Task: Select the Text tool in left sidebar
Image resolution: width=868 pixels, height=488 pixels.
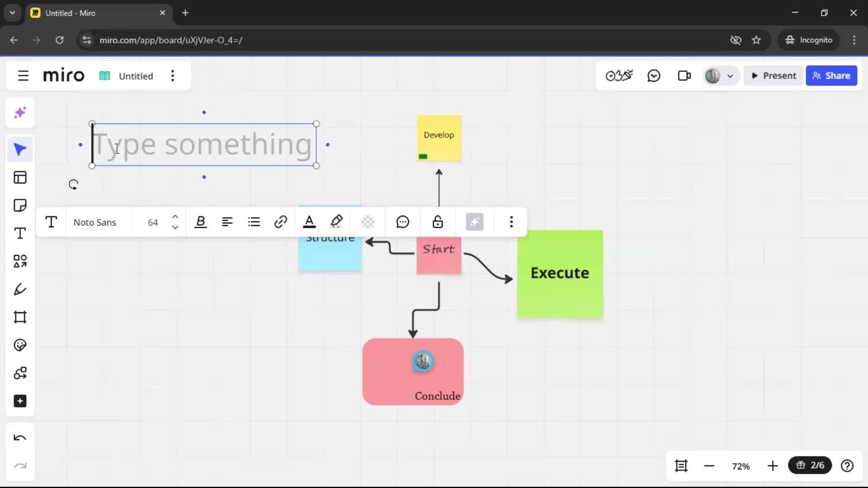Action: click(20, 234)
